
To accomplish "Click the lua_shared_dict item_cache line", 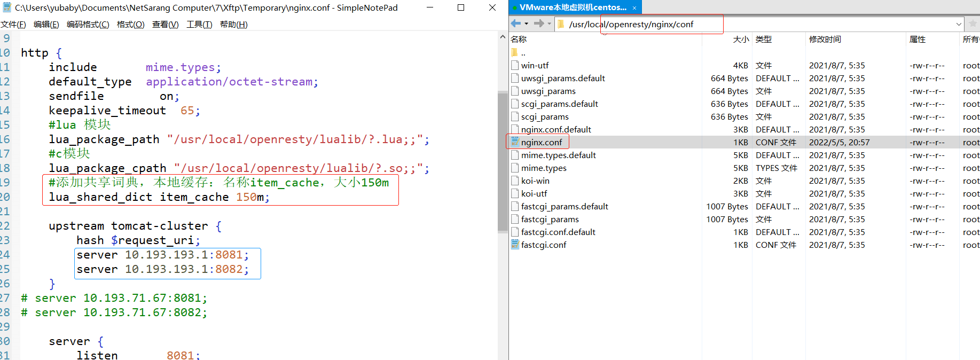I will tap(159, 197).
